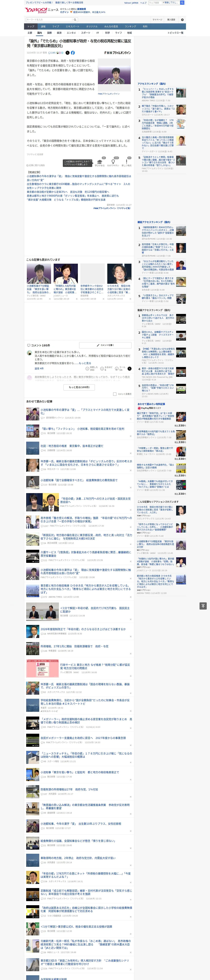The width and height of the screenshot is (210, 980).
Task: Open the search-type dropdown in the top bar
Action: click(171, 3)
